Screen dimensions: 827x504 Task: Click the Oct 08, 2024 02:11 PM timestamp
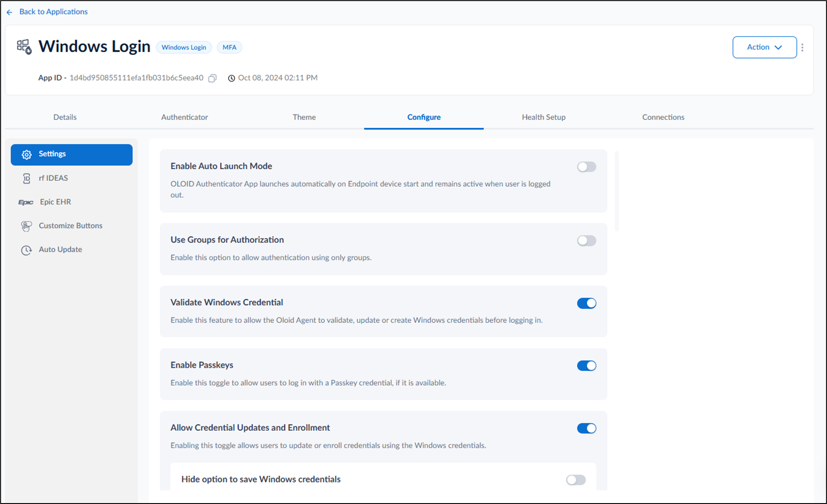tap(278, 78)
